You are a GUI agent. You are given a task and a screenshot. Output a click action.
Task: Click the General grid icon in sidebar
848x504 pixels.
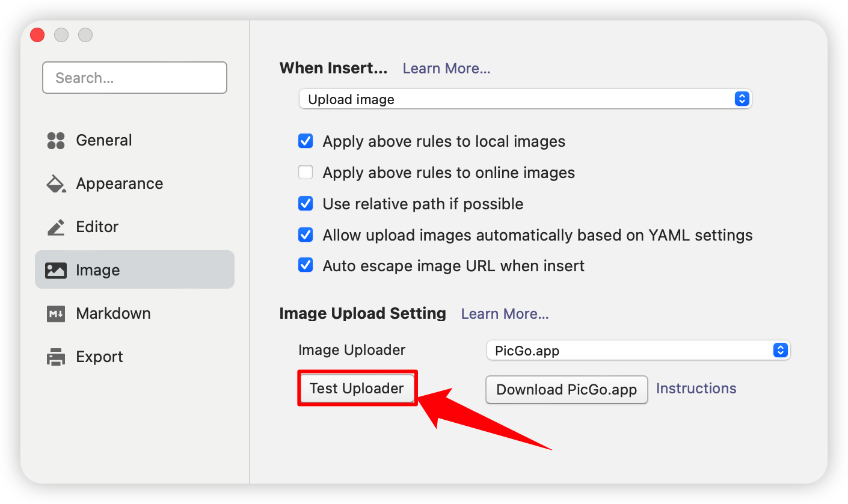click(56, 141)
